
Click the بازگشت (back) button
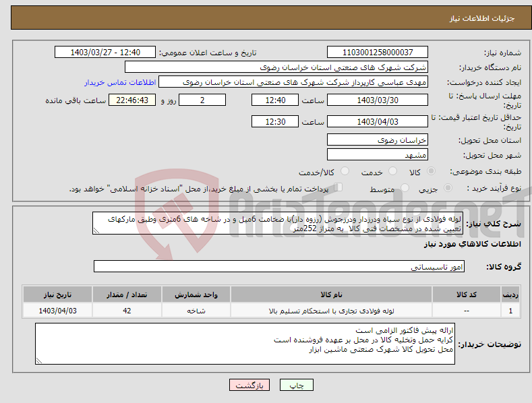(249, 385)
